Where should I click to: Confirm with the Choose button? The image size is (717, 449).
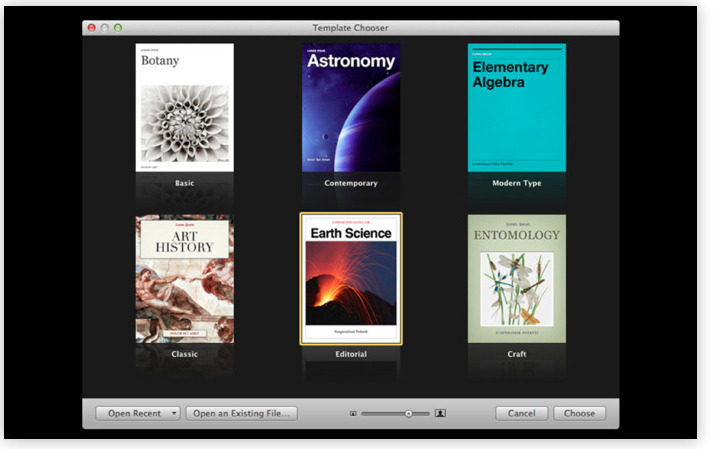point(579,413)
